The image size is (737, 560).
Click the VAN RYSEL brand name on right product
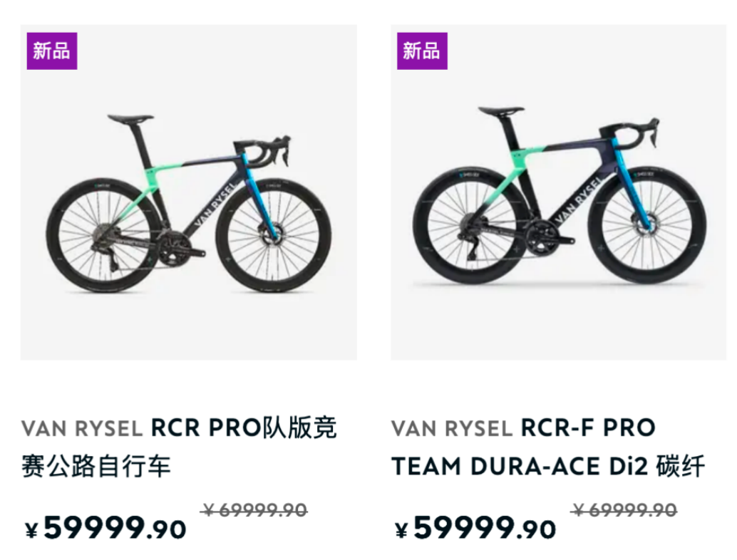coord(452,429)
